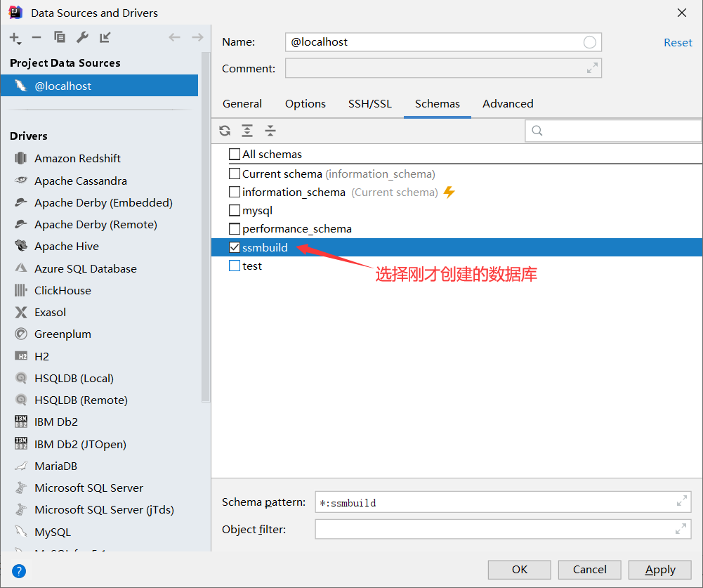Switch to the Options tab
Image resolution: width=703 pixels, height=588 pixels.
(x=305, y=103)
